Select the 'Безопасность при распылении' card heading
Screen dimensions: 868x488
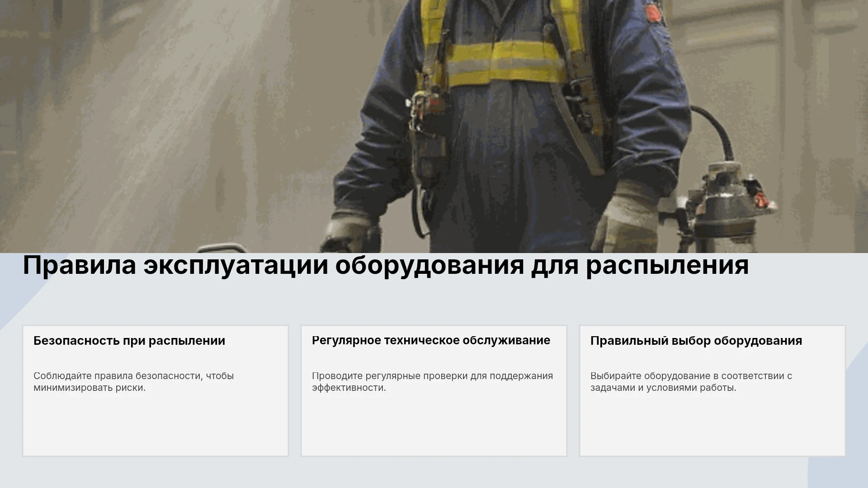point(129,341)
